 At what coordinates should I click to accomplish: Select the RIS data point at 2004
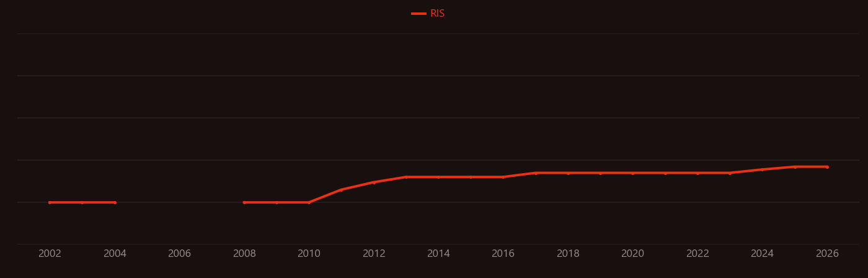pyautogui.click(x=115, y=202)
